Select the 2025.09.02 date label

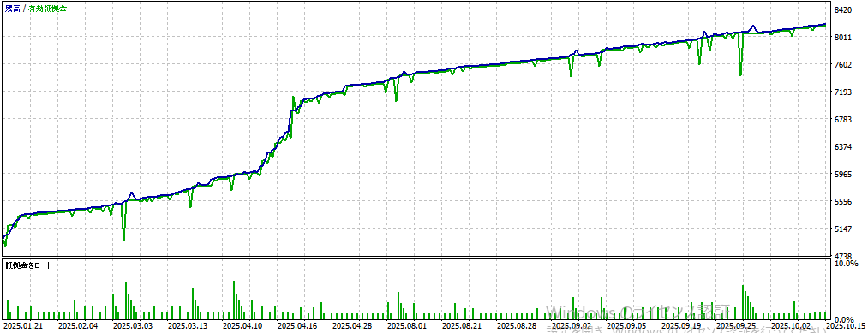point(572,326)
